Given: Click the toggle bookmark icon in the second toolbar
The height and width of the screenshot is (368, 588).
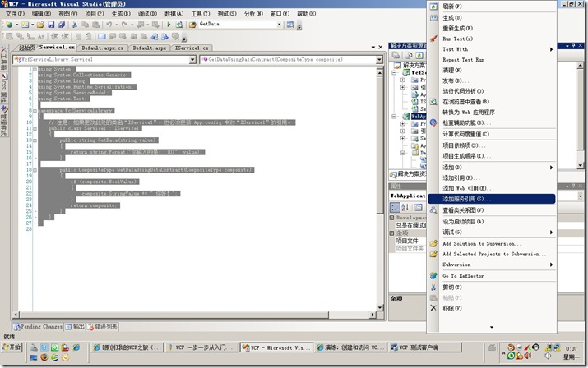Looking at the screenshot, I should [x=102, y=36].
